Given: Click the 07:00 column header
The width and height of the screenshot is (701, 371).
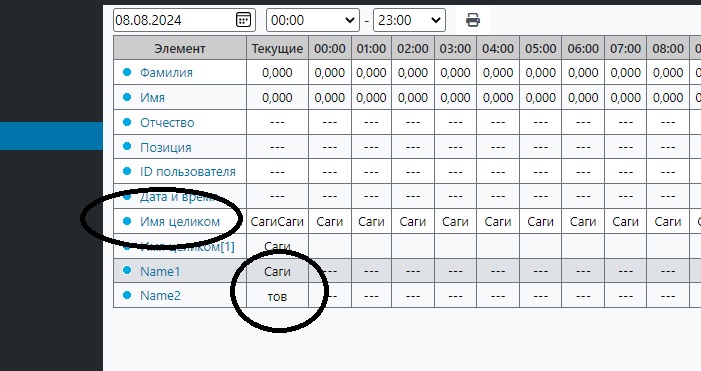Looking at the screenshot, I should tap(625, 48).
